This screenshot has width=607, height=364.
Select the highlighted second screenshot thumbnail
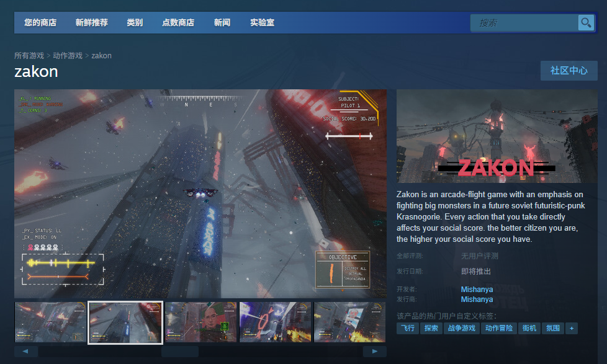(x=125, y=322)
